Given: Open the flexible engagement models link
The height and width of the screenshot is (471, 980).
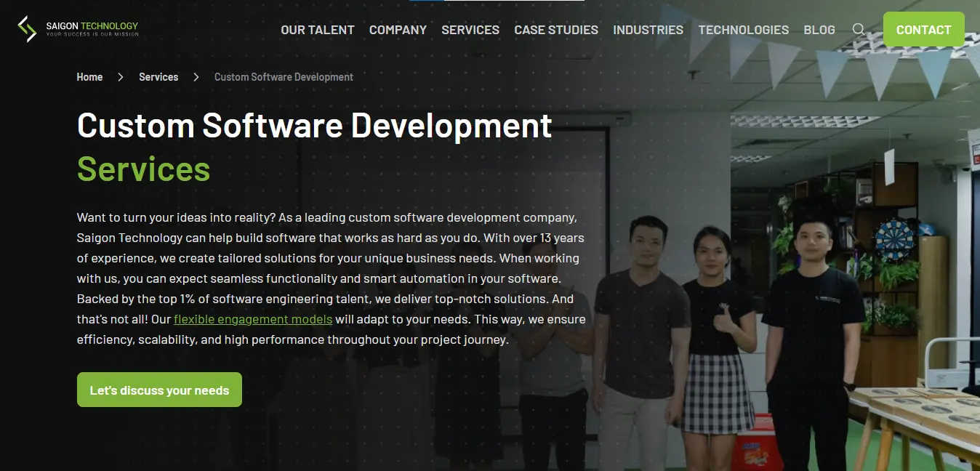Looking at the screenshot, I should tap(253, 319).
